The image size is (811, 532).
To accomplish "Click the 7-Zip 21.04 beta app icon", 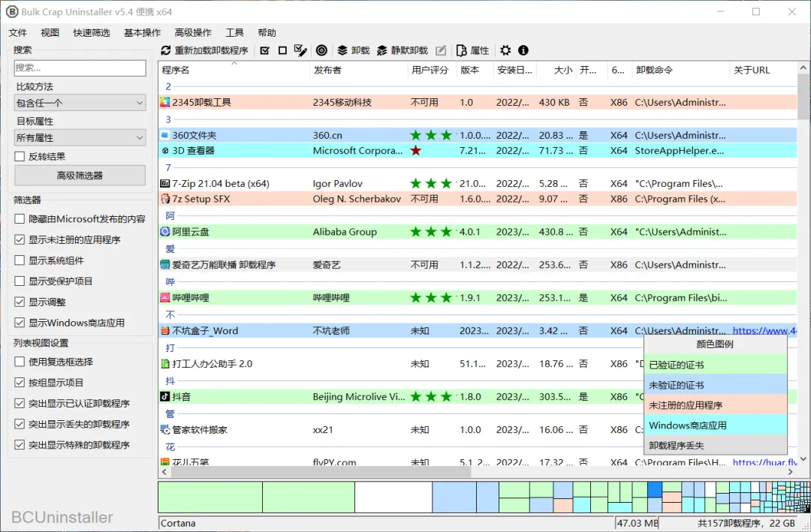I will pos(165,184).
